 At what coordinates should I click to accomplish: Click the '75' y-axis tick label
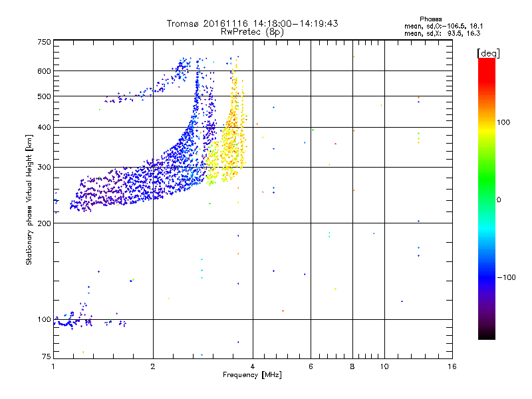coord(47,356)
